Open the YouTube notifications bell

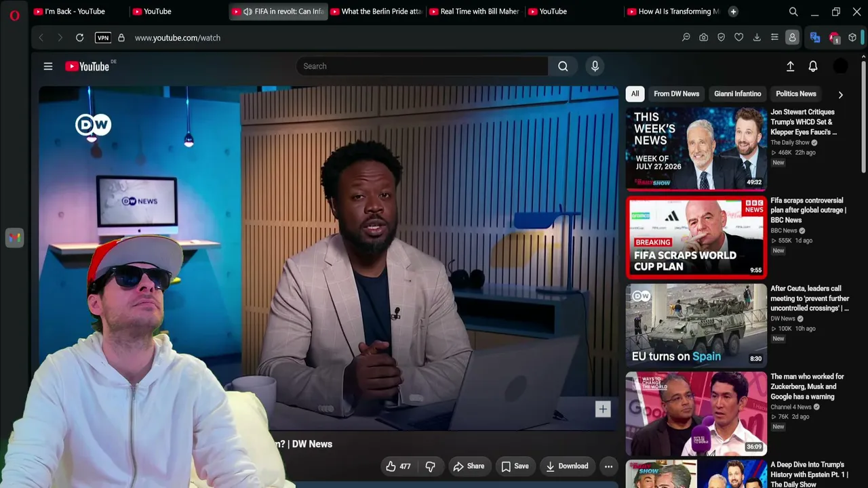(x=813, y=66)
